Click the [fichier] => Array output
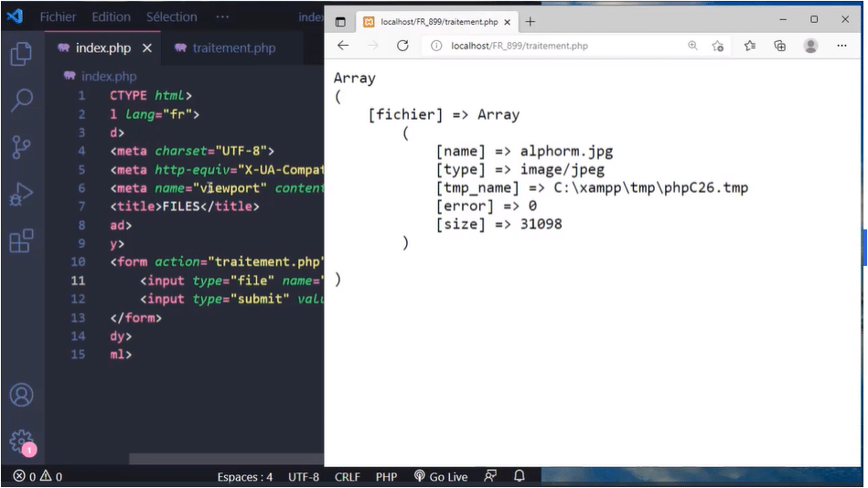 tap(444, 114)
